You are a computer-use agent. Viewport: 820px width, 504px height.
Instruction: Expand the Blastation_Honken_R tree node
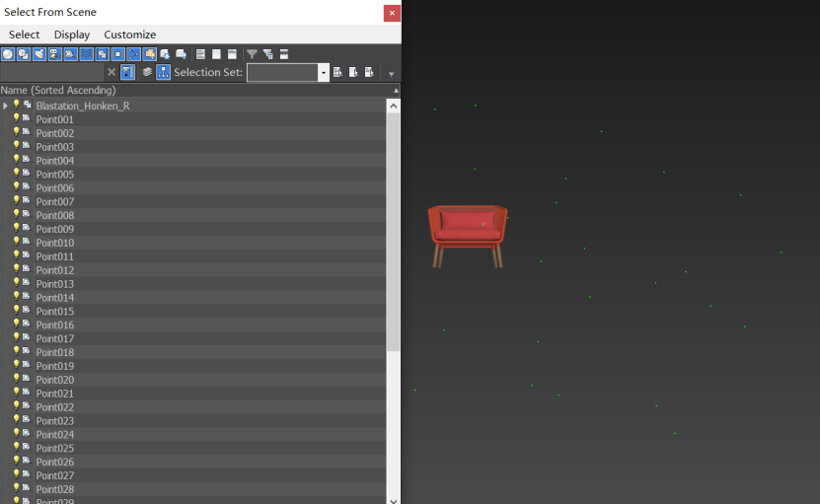5,106
